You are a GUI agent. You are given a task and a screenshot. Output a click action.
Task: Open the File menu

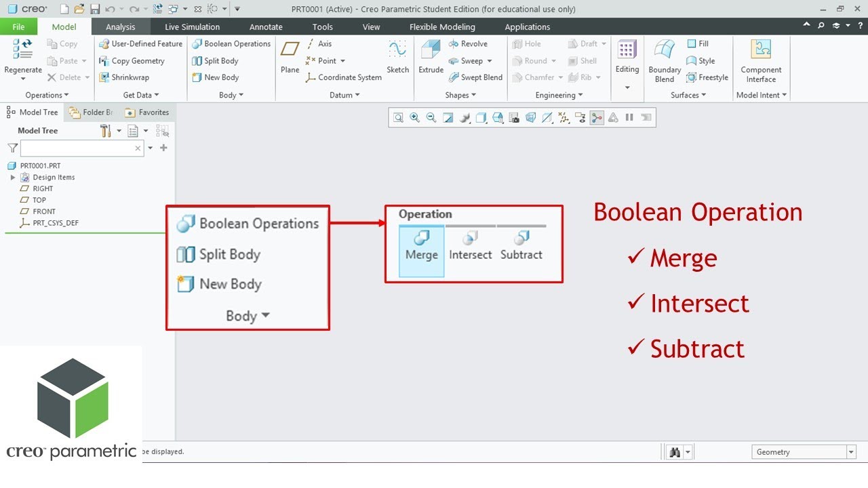point(18,27)
